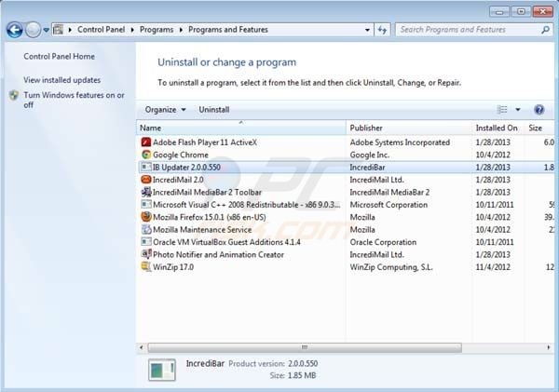Click the 11/4/2012 installed date
Image resolution: width=559 pixels, height=392 pixels.
[x=493, y=267]
